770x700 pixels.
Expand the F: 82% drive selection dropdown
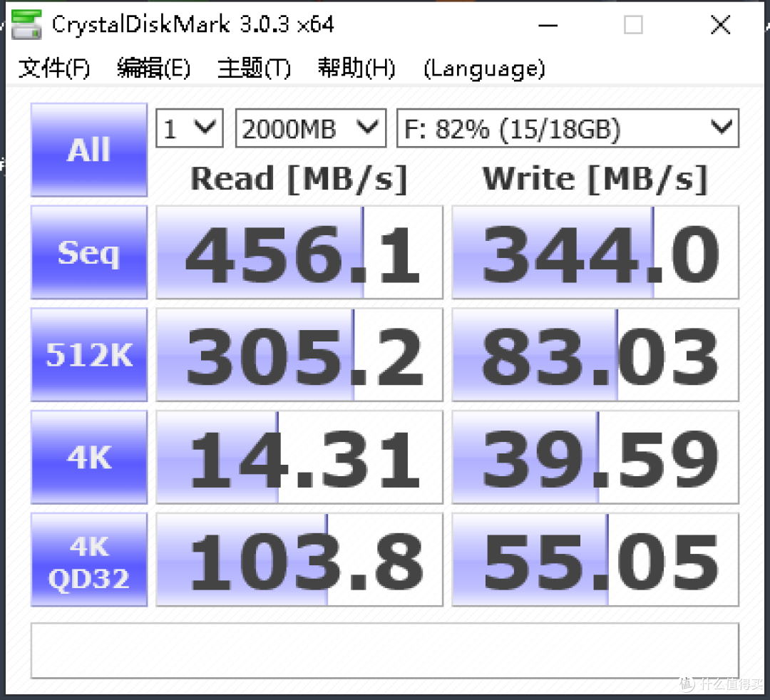(568, 128)
